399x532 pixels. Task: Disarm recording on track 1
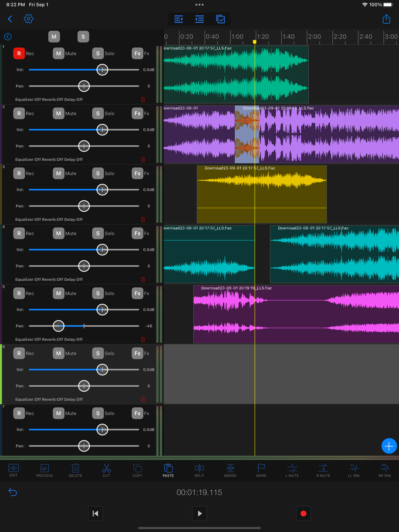[x=19, y=53]
